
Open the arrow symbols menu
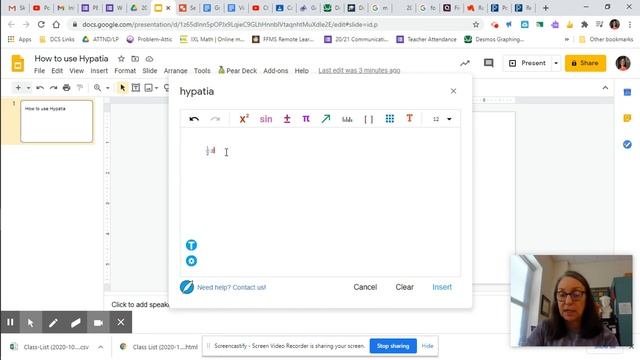coord(326,119)
